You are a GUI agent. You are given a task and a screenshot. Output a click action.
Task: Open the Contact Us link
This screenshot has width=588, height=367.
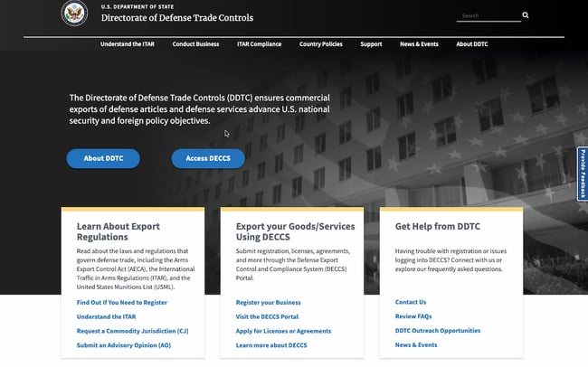(x=411, y=302)
